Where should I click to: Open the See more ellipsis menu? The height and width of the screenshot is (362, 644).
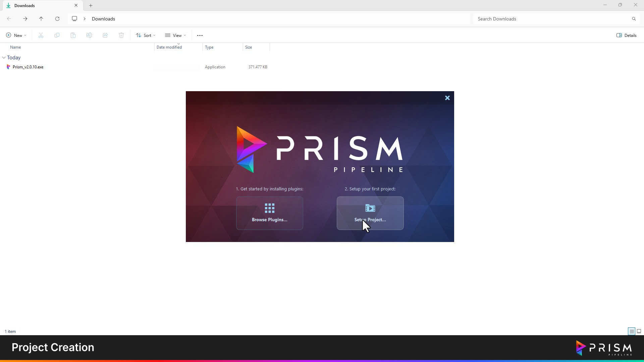coord(200,35)
